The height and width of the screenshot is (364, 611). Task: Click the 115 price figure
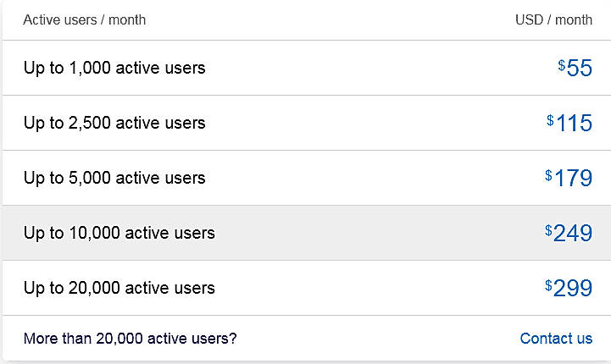coord(575,124)
